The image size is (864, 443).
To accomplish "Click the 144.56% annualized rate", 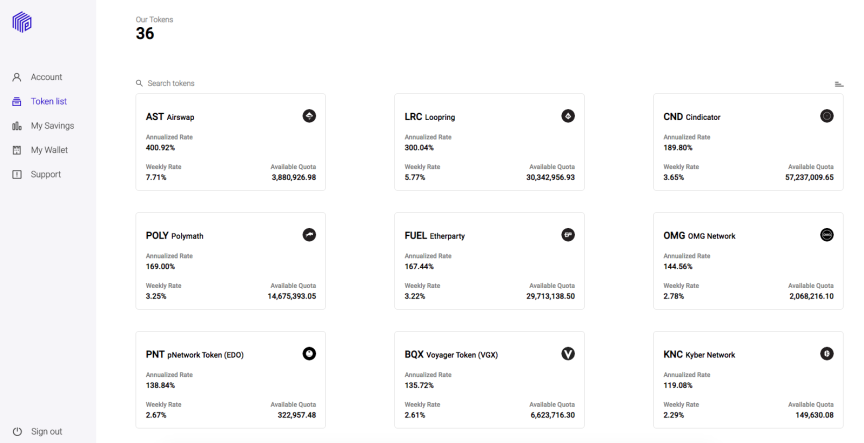I will pos(678,267).
